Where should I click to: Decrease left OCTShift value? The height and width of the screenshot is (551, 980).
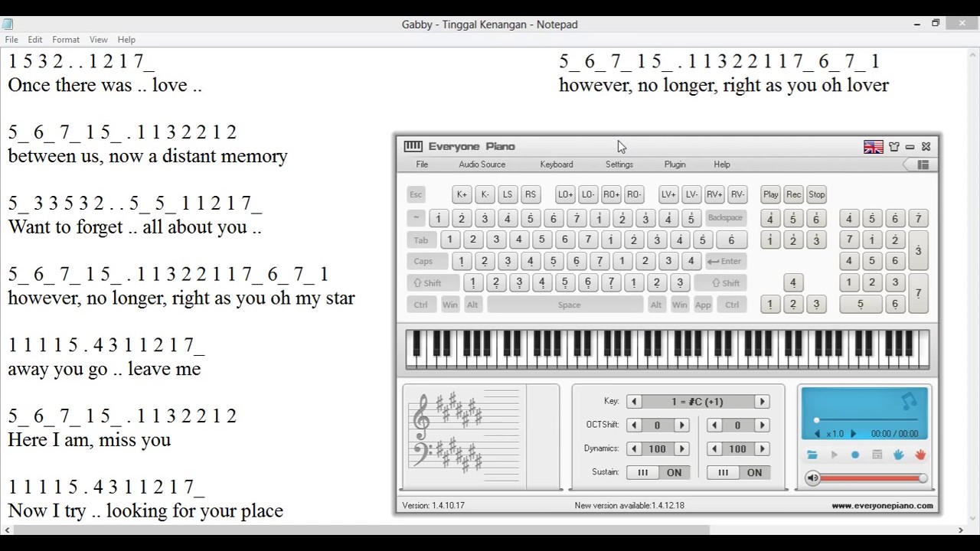[x=634, y=425]
